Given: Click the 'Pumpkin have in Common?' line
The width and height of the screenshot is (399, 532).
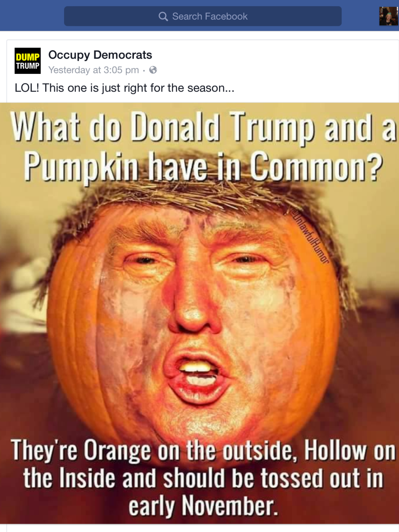Looking at the screenshot, I should 203,166.
